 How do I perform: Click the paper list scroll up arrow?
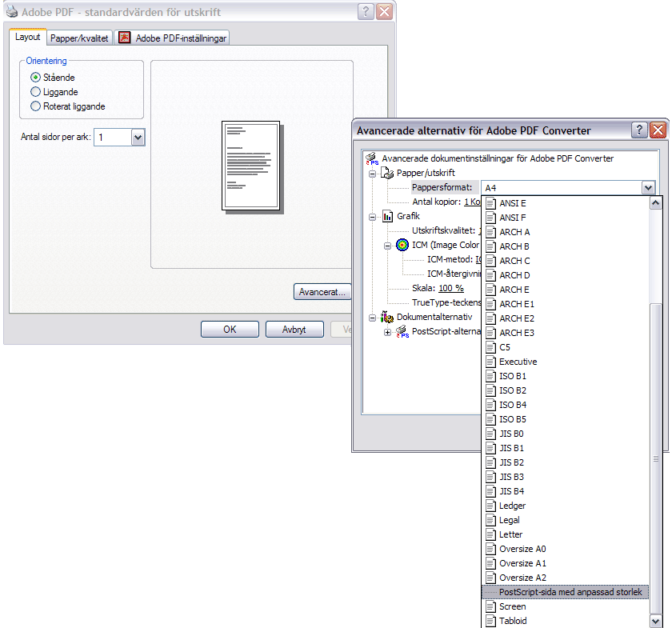click(x=656, y=203)
